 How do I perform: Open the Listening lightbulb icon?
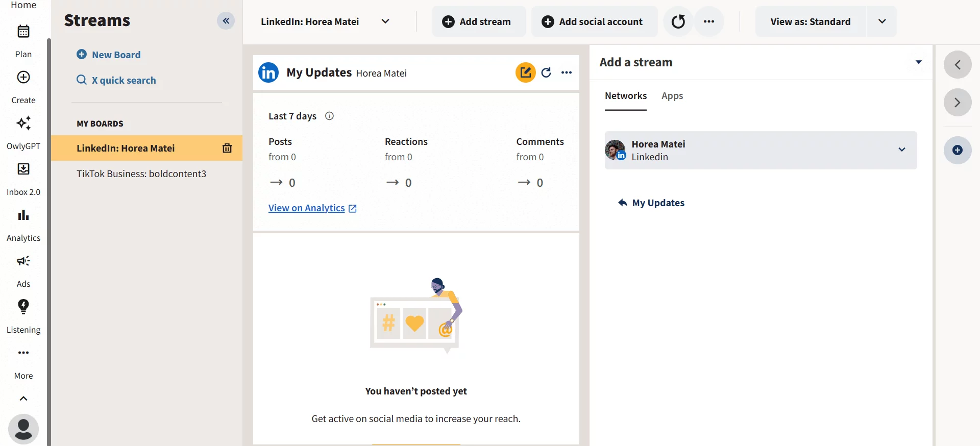[x=23, y=307]
